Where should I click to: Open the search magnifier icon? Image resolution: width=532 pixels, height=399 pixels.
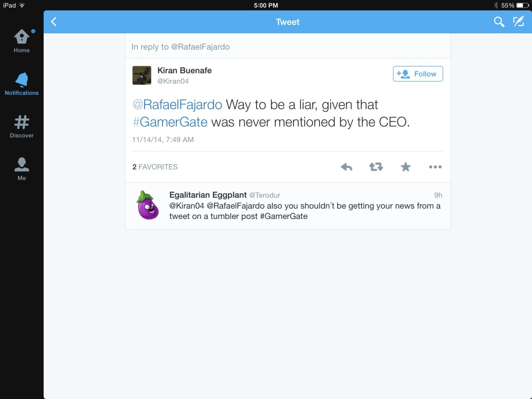(x=499, y=22)
